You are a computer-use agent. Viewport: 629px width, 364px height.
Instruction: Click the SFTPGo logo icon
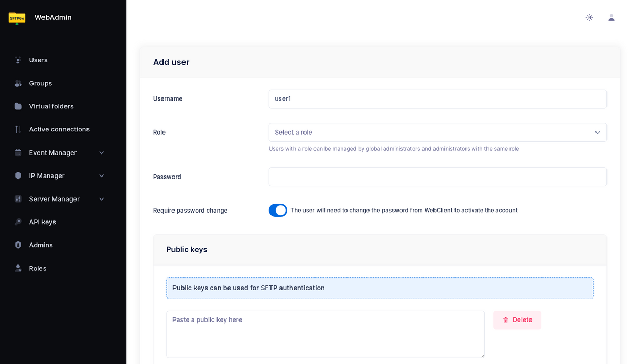pos(17,18)
